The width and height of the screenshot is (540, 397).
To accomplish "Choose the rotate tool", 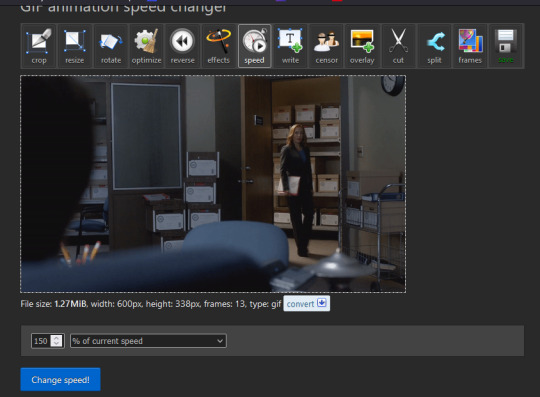I will (x=111, y=46).
